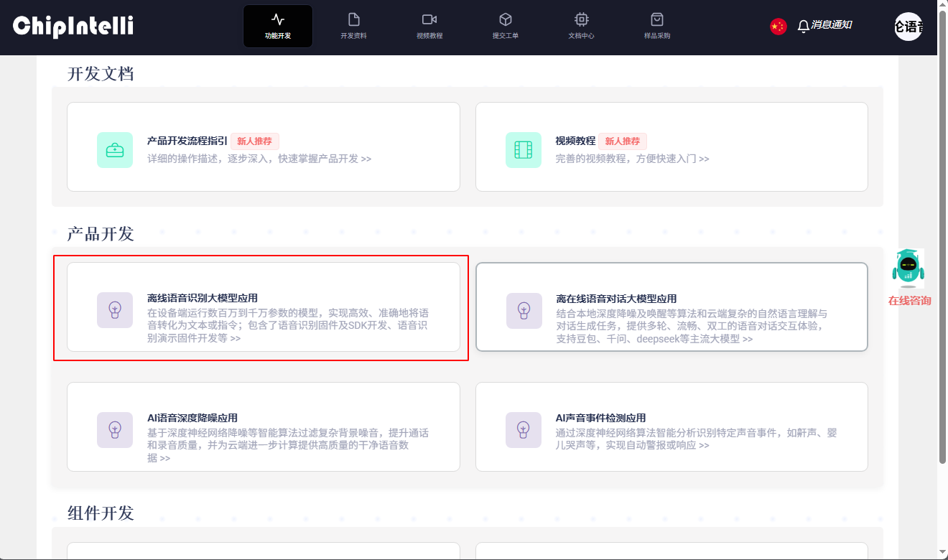This screenshot has width=948, height=560.
Task: Click description 完善的视频教程，方便快速入门
Action: [x=632, y=159]
